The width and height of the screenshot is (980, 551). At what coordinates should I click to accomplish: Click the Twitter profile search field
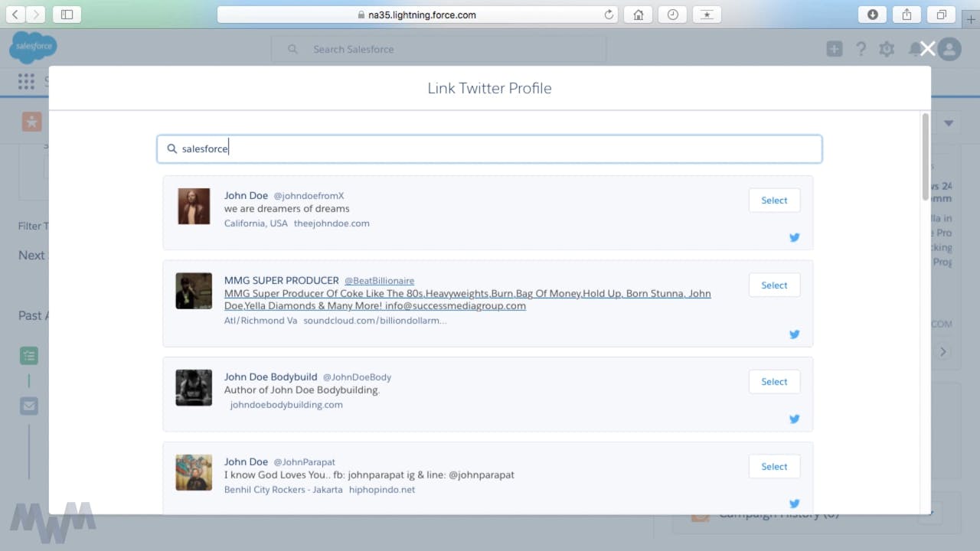(x=490, y=149)
